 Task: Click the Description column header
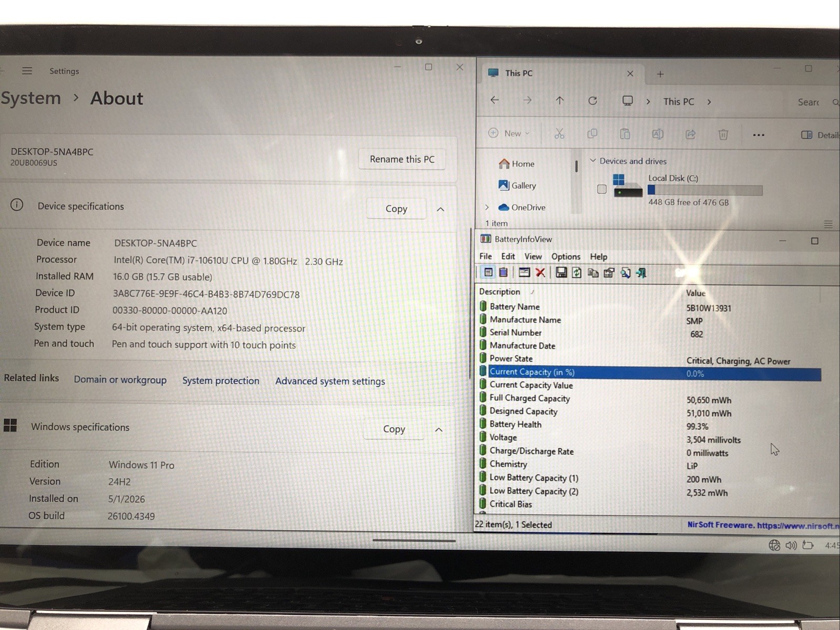[499, 292]
